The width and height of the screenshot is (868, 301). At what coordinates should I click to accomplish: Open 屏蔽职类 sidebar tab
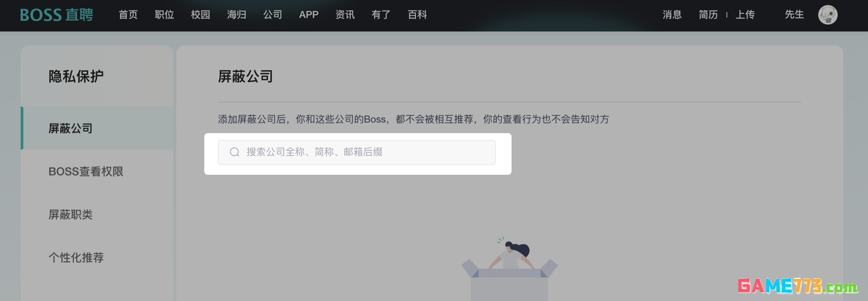coord(71,215)
